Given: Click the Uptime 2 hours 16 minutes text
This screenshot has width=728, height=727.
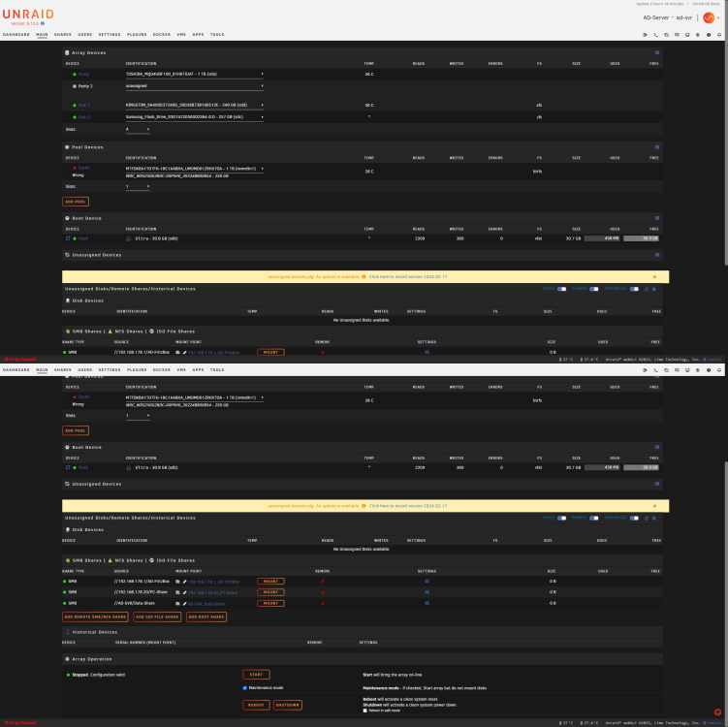Looking at the screenshot, I should 660,4.
